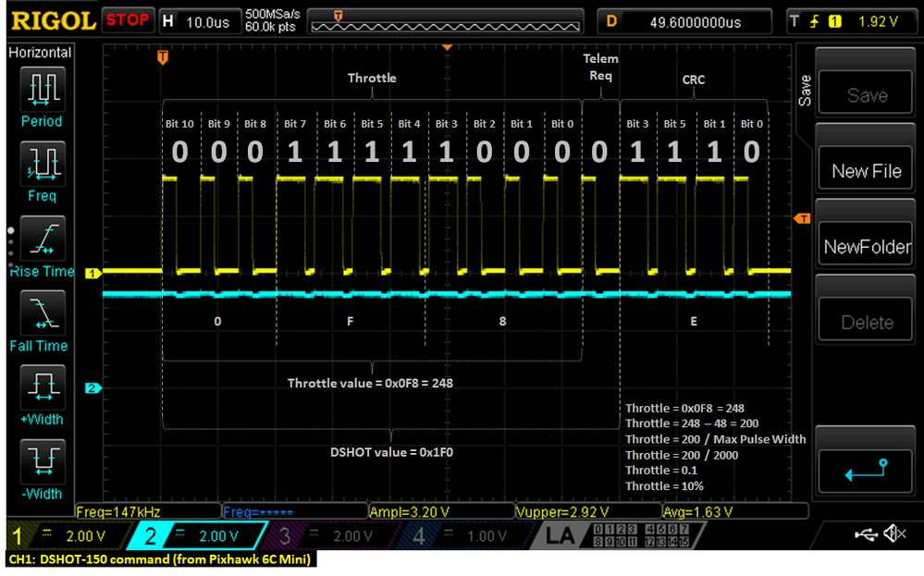The width and height of the screenshot is (924, 576).
Task: Click the Ampl=3.20 V measurement readout
Action: click(x=410, y=512)
